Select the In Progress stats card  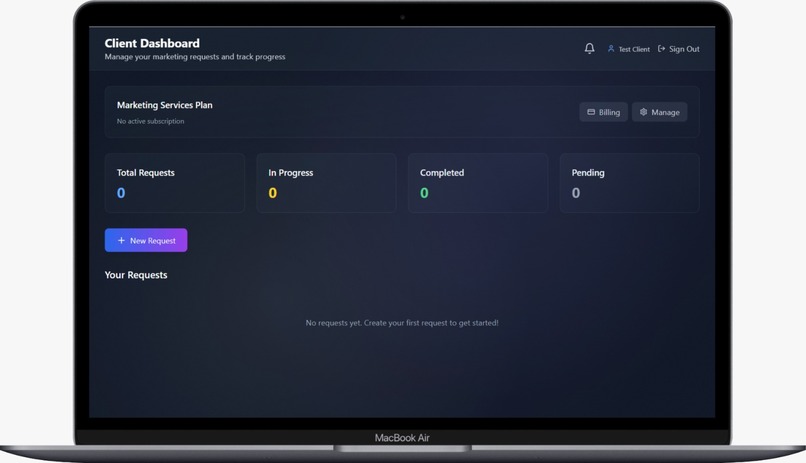(x=326, y=183)
